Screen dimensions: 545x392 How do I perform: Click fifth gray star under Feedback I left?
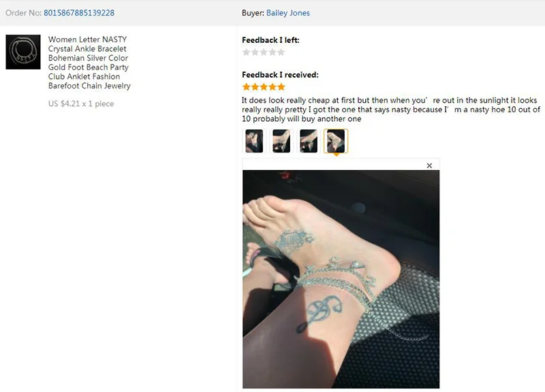(x=281, y=52)
